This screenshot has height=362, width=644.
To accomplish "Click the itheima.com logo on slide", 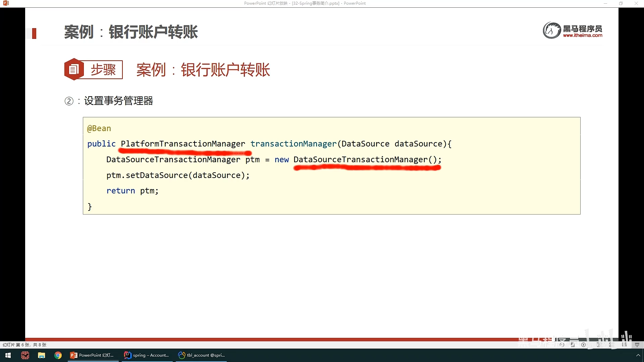I will pyautogui.click(x=573, y=31).
